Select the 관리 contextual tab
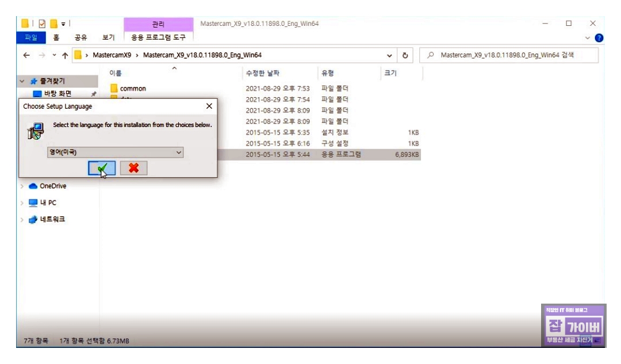 159,24
